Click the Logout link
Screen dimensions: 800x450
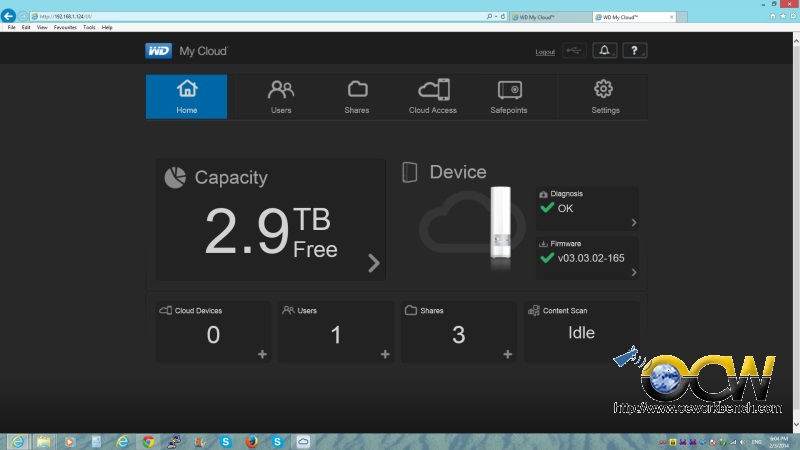tap(545, 52)
